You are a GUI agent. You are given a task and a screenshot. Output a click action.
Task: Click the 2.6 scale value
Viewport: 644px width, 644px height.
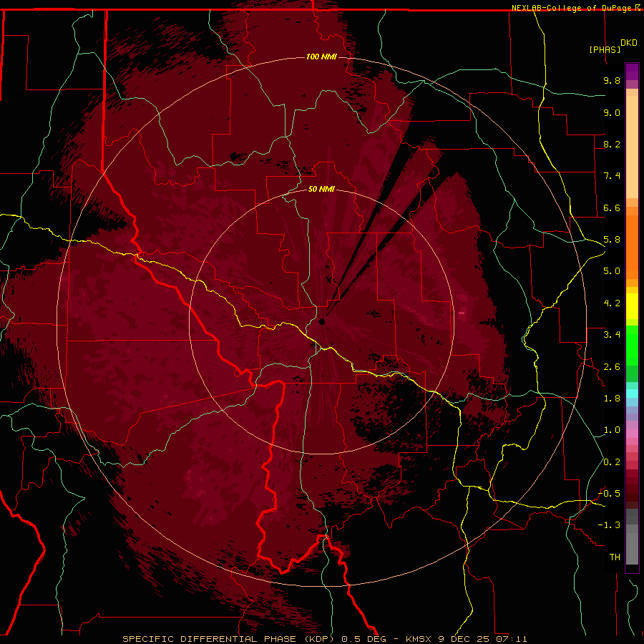point(612,367)
